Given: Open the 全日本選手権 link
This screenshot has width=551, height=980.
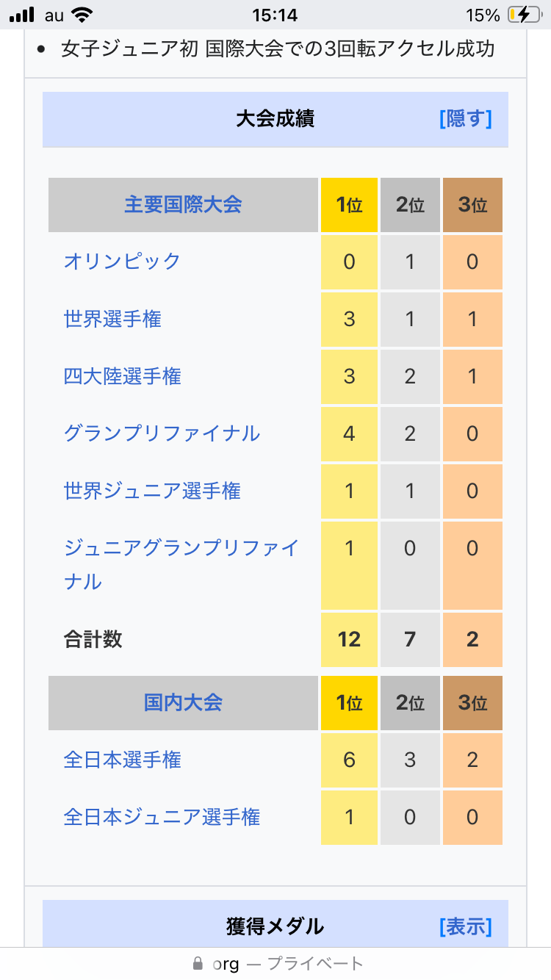Looking at the screenshot, I should coord(122,760).
